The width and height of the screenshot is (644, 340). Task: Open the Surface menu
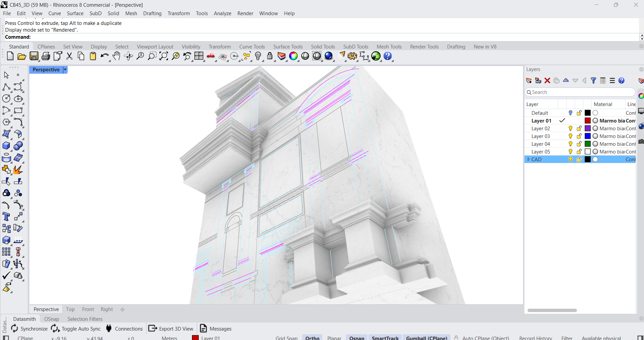(75, 13)
